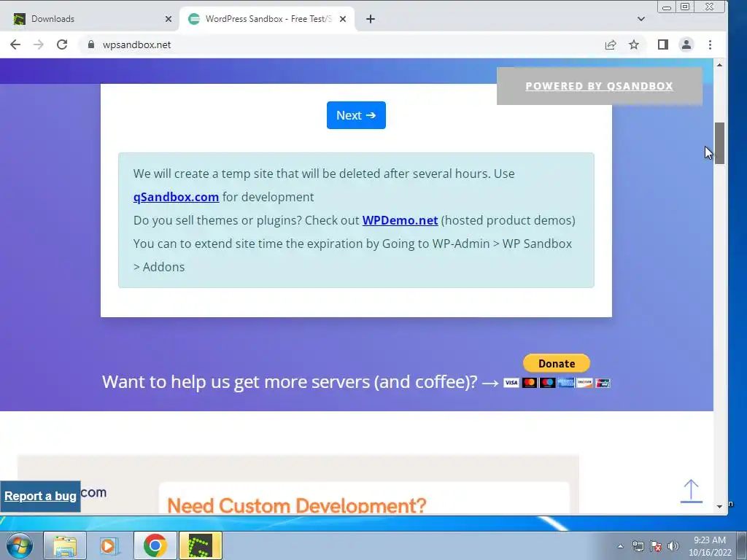Image resolution: width=747 pixels, height=560 pixels.
Task: Follow the WPDemo.net link
Action: (x=400, y=220)
